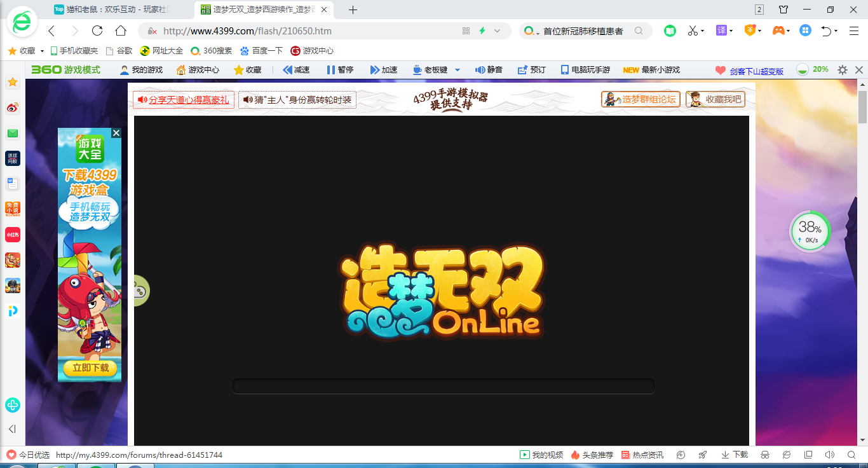Expand the translate icon dropdown arrow
Image resolution: width=868 pixels, height=468 pixels.
click(x=731, y=31)
